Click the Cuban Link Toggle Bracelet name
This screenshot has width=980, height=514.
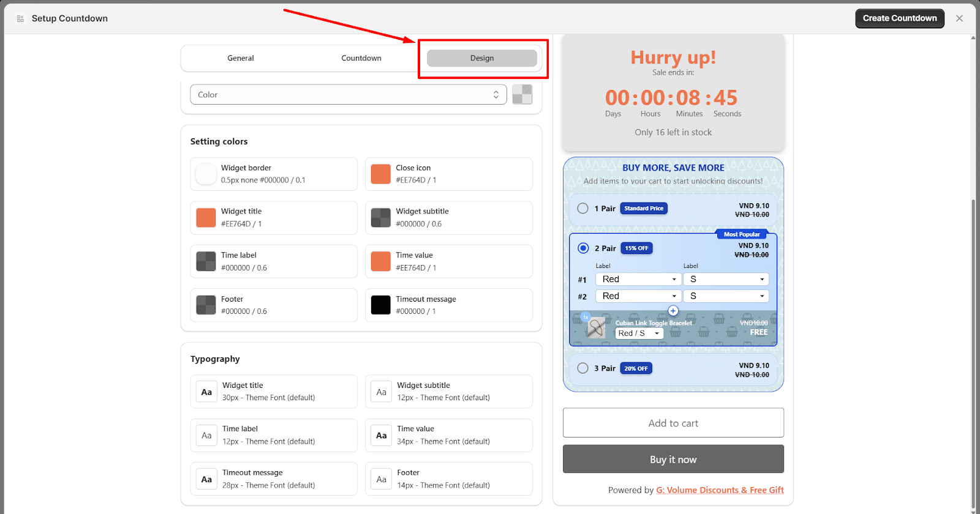click(654, 323)
